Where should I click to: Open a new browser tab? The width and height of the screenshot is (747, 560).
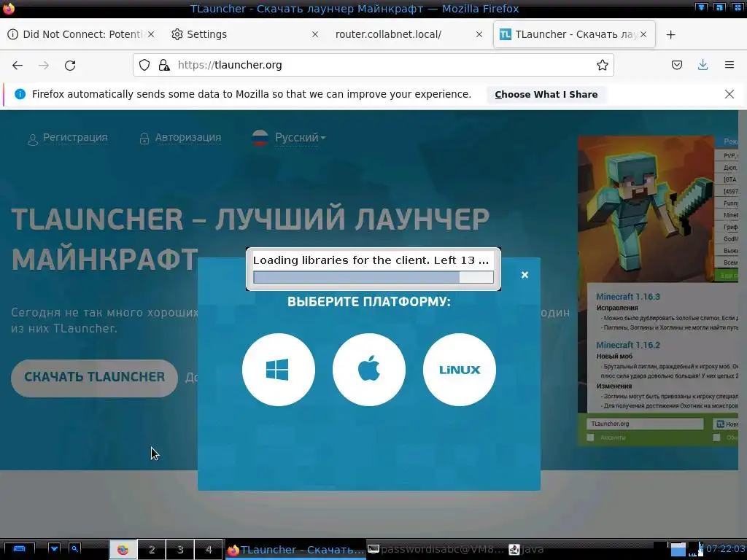click(671, 35)
